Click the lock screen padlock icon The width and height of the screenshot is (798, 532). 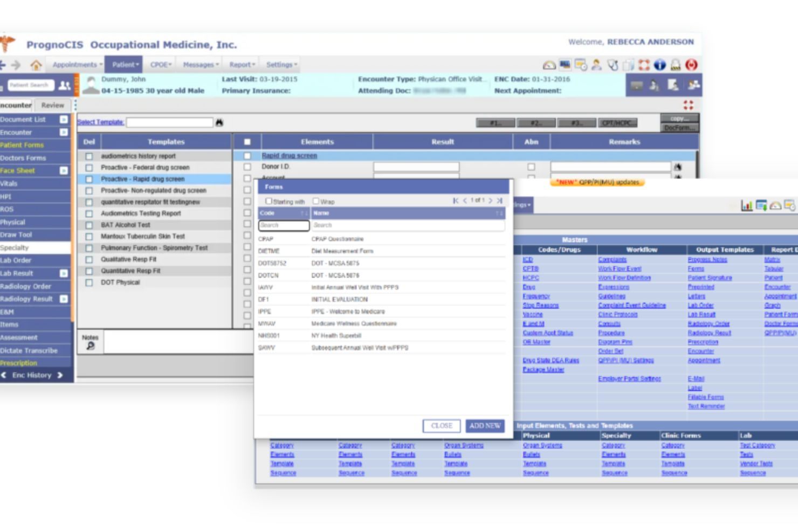point(676,65)
